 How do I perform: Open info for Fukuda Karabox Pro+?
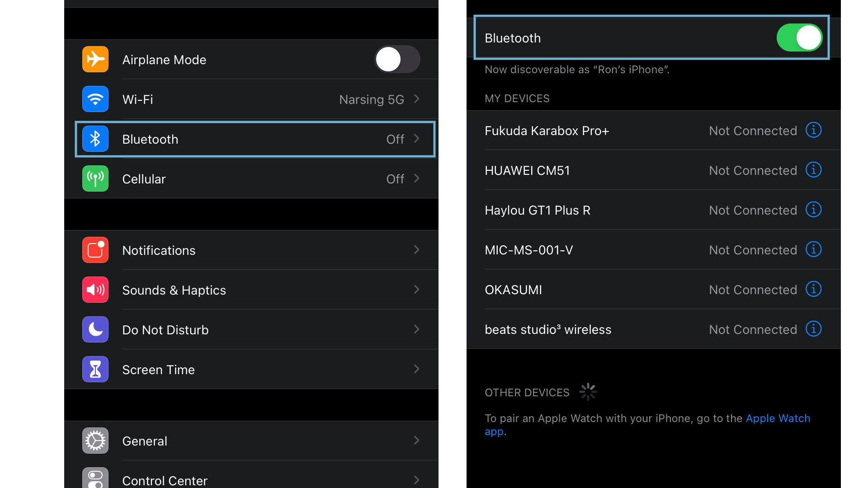(x=813, y=130)
